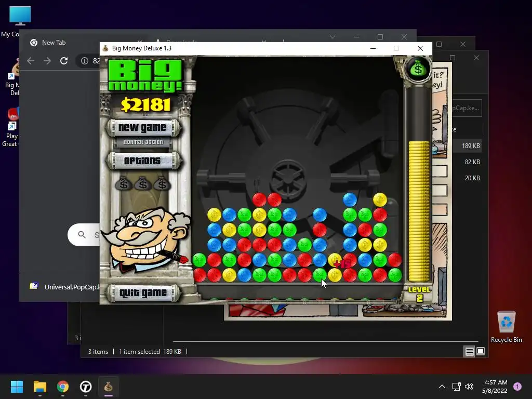Click the lone yellow coin topping the rightmost stack
The image size is (532, 399).
coord(380,200)
